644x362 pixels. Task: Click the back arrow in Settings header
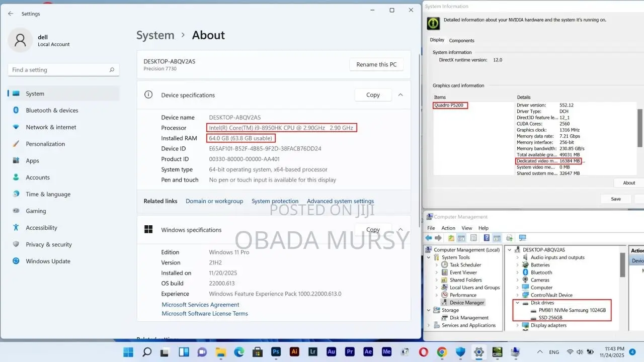(11, 14)
